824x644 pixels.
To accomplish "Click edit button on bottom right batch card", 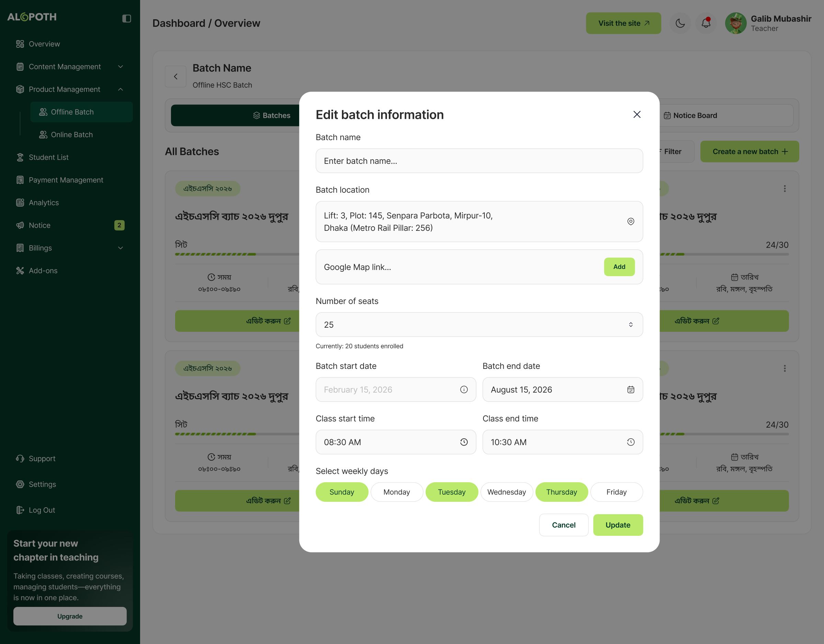I will click(x=724, y=501).
